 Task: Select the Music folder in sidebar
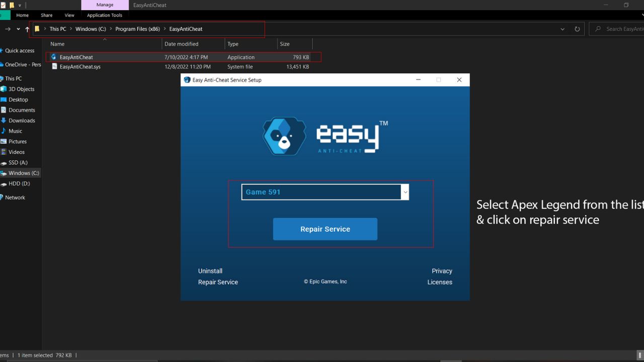pos(15,131)
